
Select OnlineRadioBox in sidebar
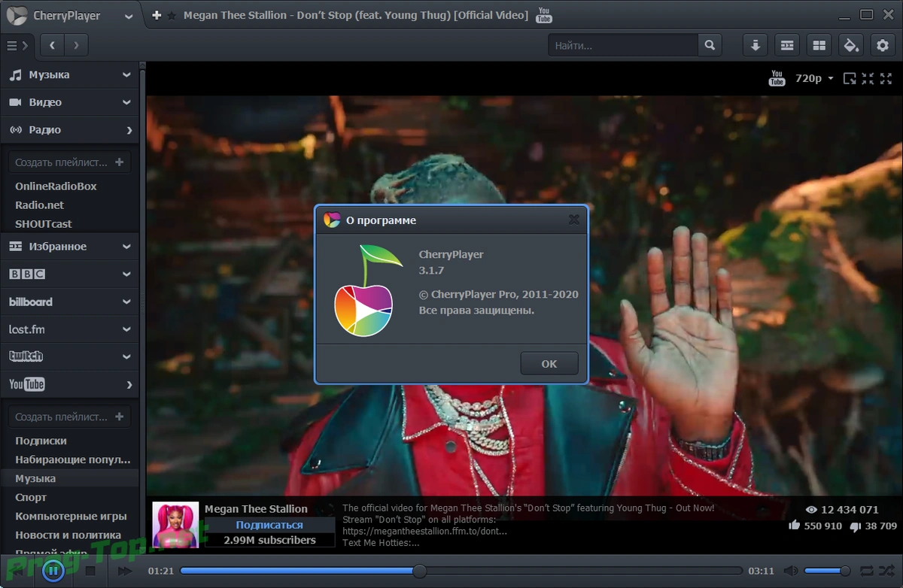(56, 186)
